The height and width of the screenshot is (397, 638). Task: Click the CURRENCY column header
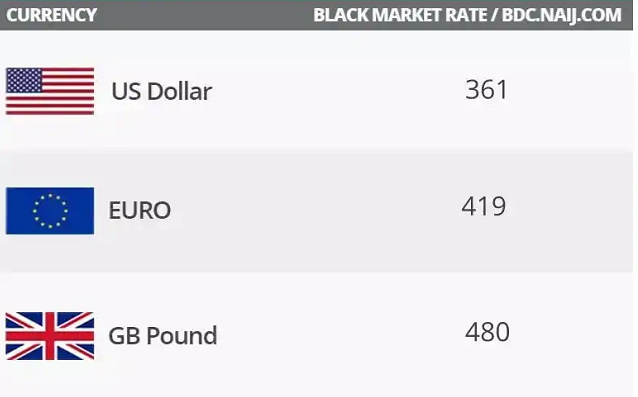[51, 15]
